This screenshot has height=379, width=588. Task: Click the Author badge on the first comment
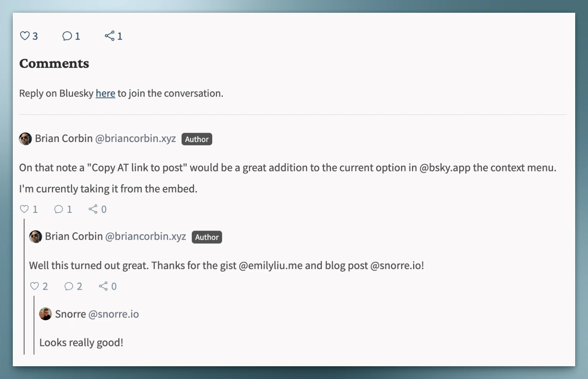(197, 139)
